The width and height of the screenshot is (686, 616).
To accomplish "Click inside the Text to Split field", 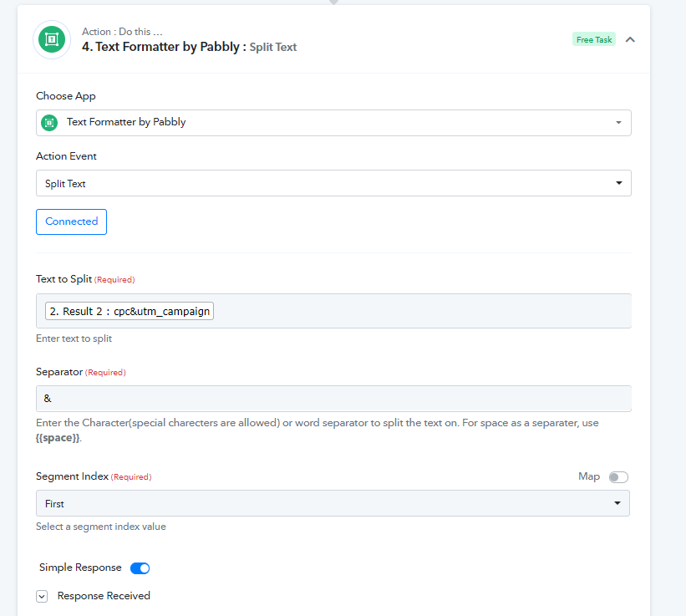I will tap(333, 311).
